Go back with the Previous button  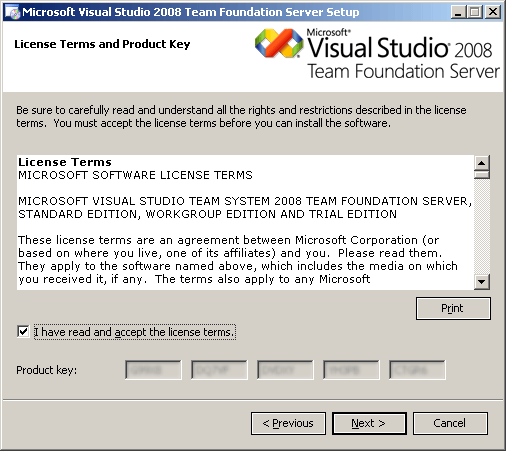[x=288, y=423]
